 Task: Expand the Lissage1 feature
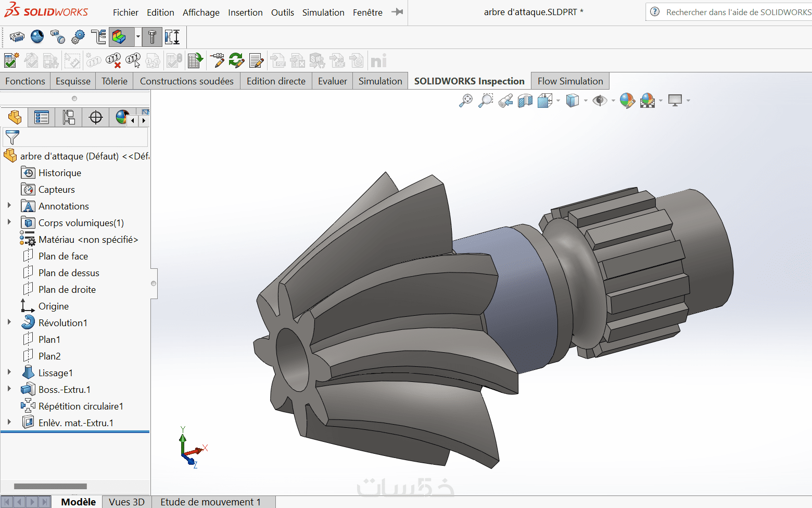pos(9,373)
